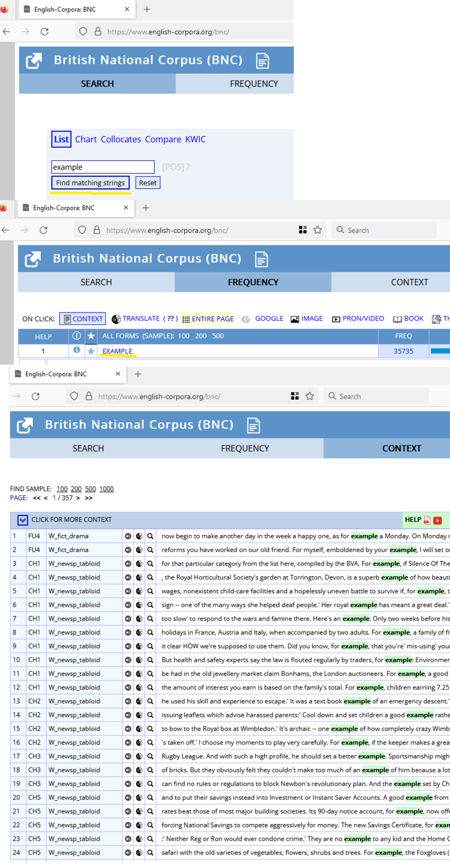
Task: Click the TRANSLATE globe icon
Action: coord(116,319)
